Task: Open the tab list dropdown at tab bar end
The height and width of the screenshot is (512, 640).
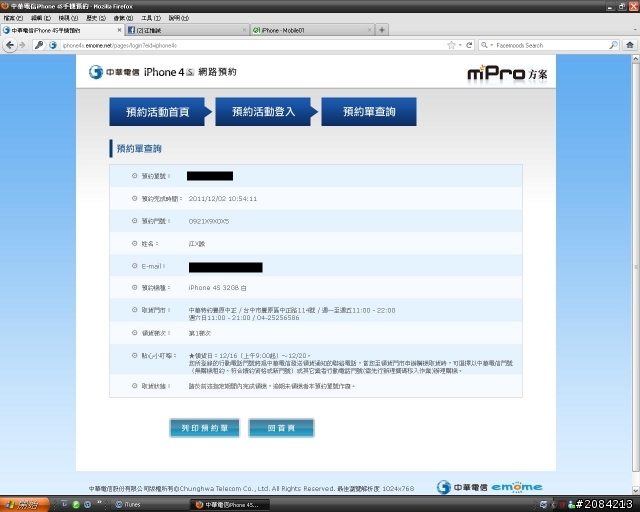Action: click(x=635, y=30)
